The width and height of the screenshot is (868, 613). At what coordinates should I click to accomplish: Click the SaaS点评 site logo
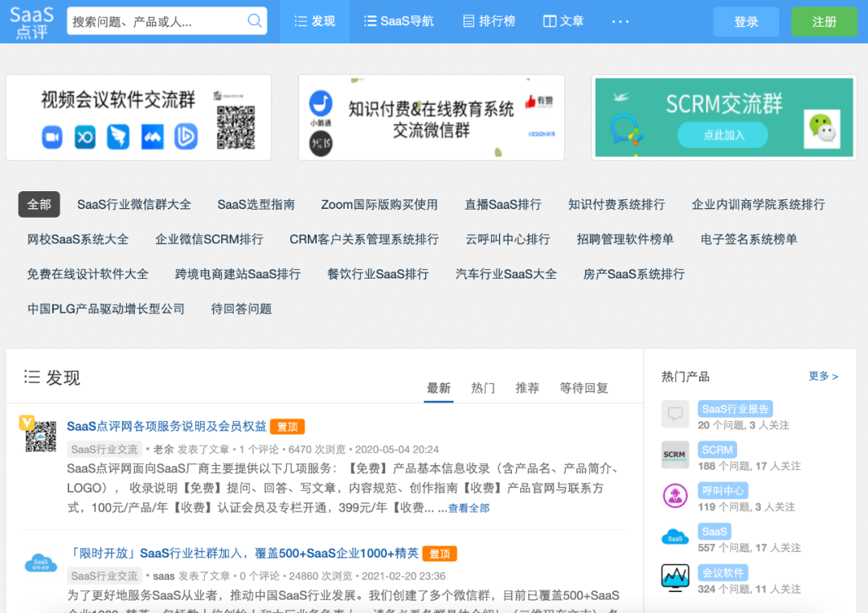31,22
